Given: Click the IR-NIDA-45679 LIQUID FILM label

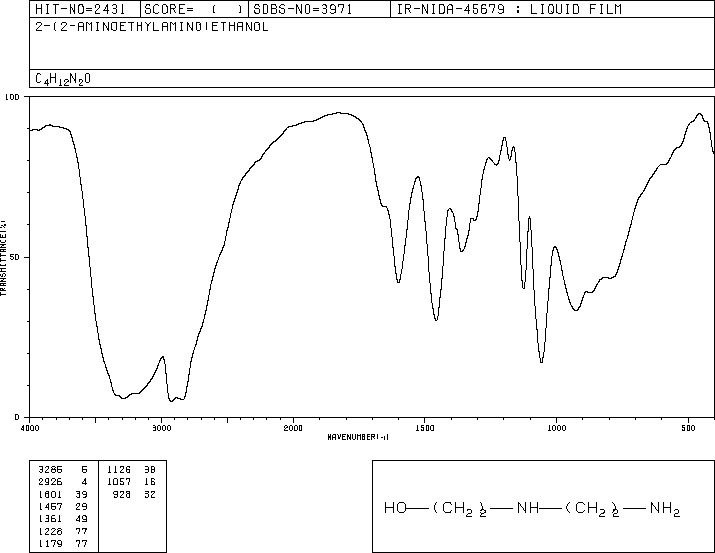Looking at the screenshot, I should point(509,9).
